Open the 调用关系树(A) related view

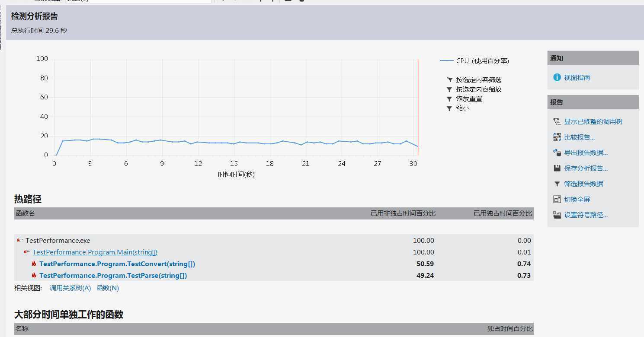(70, 288)
